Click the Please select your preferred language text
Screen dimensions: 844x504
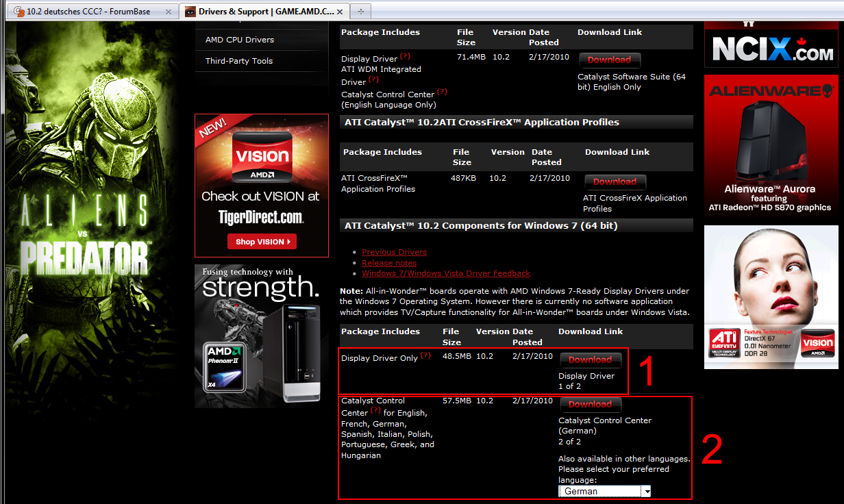[614, 475]
